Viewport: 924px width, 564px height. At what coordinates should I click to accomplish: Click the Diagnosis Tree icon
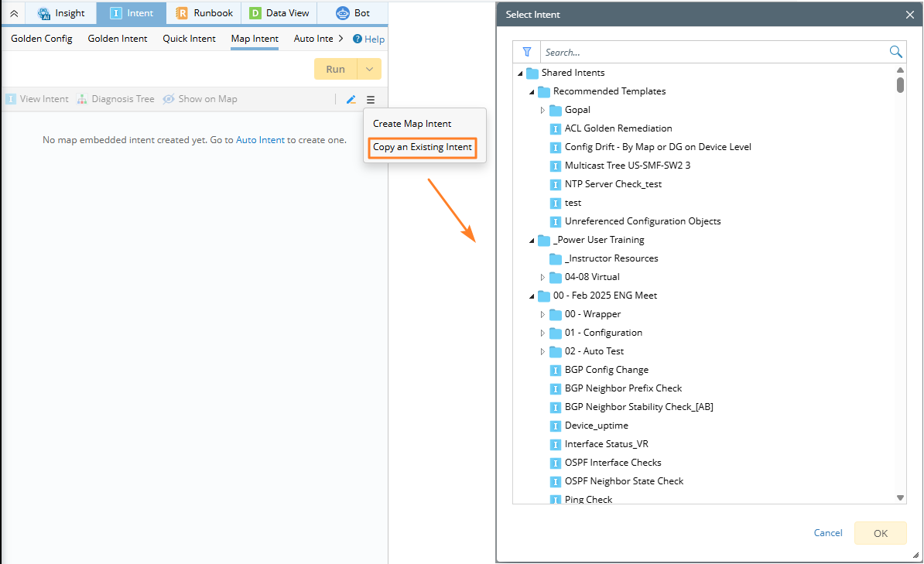82,100
